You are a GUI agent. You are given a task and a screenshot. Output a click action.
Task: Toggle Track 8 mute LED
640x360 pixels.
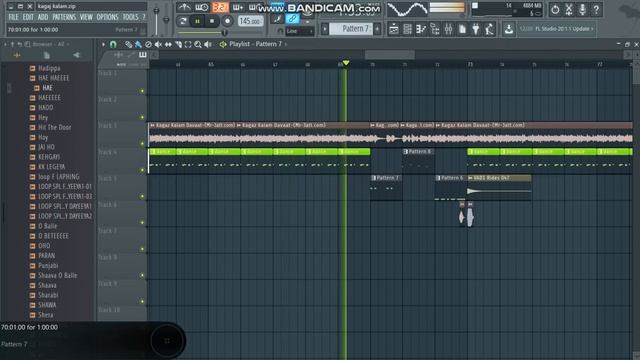click(142, 275)
